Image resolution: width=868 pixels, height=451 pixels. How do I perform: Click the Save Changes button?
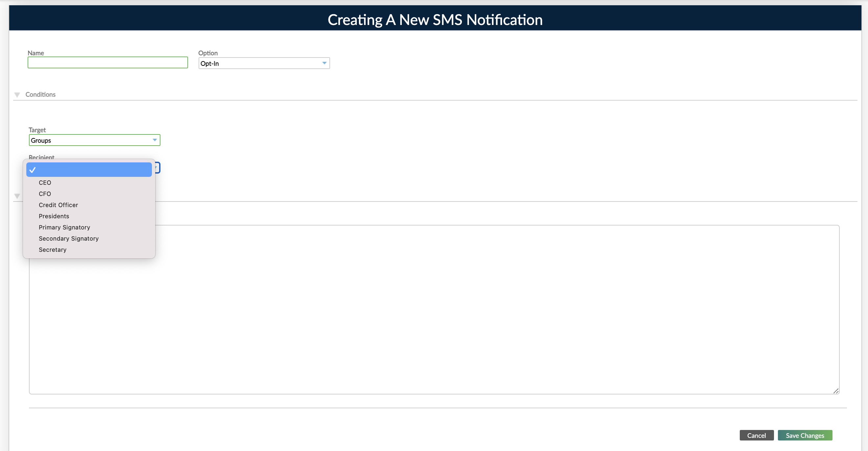click(805, 435)
